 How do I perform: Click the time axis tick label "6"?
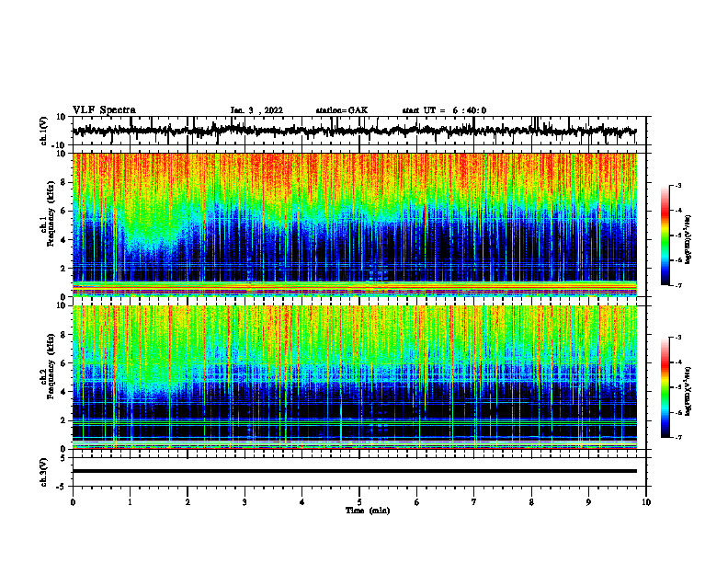(417, 502)
